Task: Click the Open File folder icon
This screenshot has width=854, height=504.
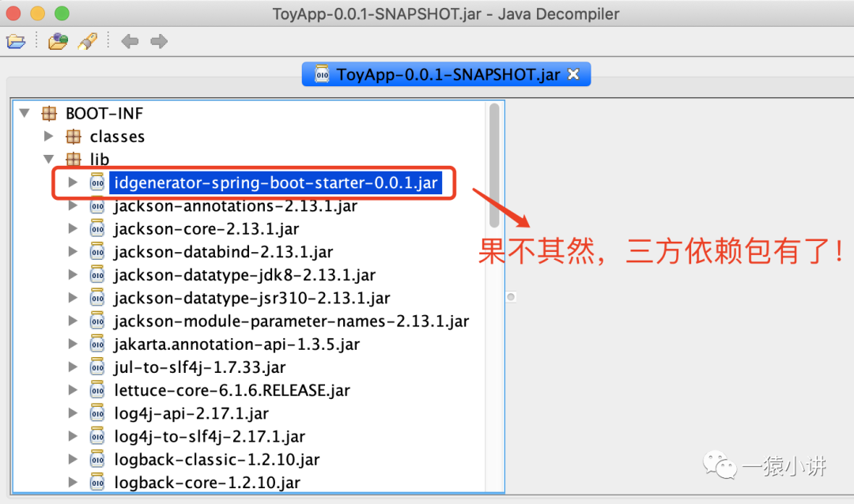Action: [x=16, y=41]
